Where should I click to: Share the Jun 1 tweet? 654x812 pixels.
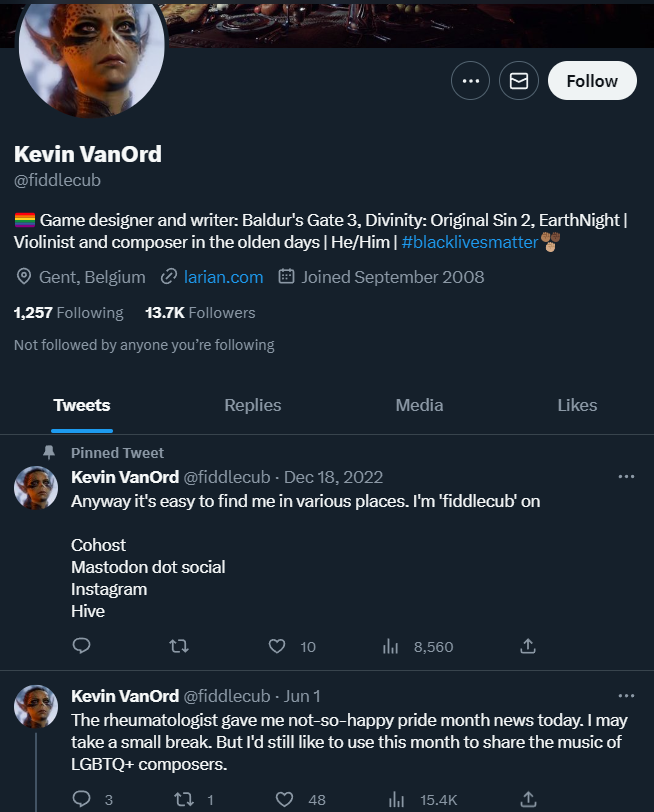click(x=528, y=799)
